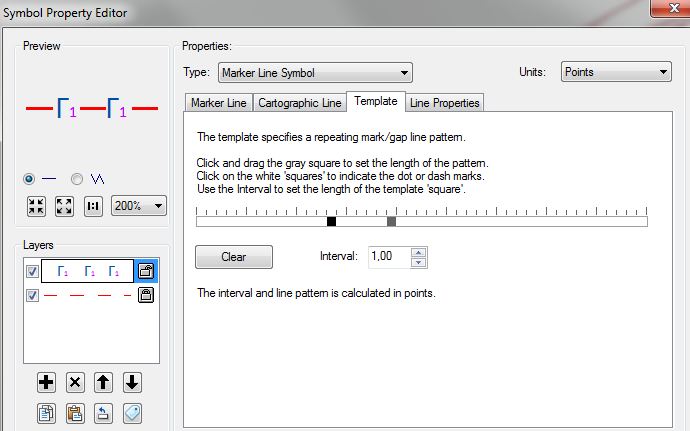Click the Restore Layer icon below the up arrow
690x431 pixels.
coord(103,414)
